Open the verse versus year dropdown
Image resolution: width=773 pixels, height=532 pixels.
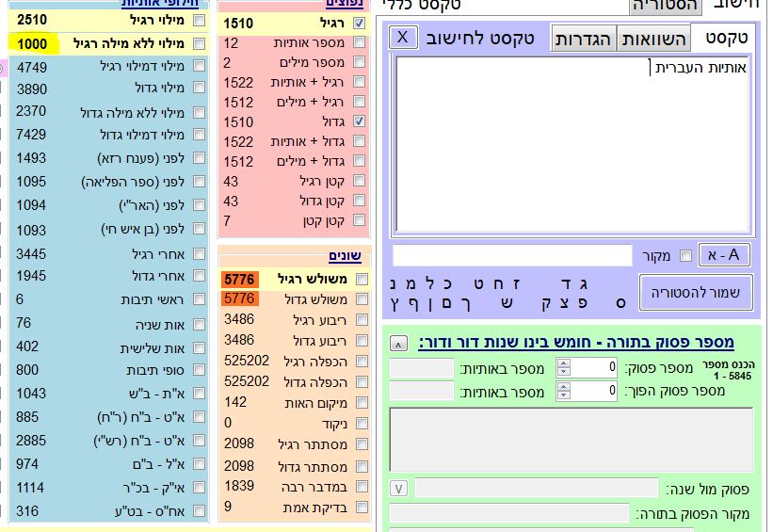pos(398,488)
